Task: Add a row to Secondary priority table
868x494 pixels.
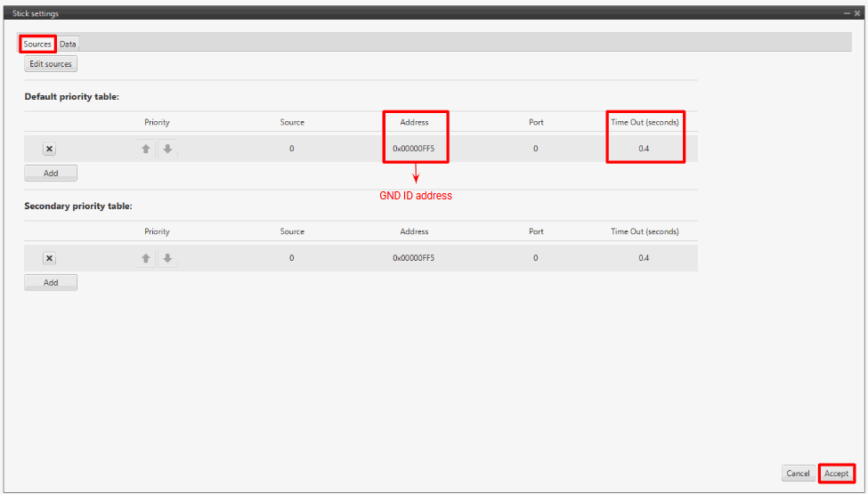Action: pos(51,282)
